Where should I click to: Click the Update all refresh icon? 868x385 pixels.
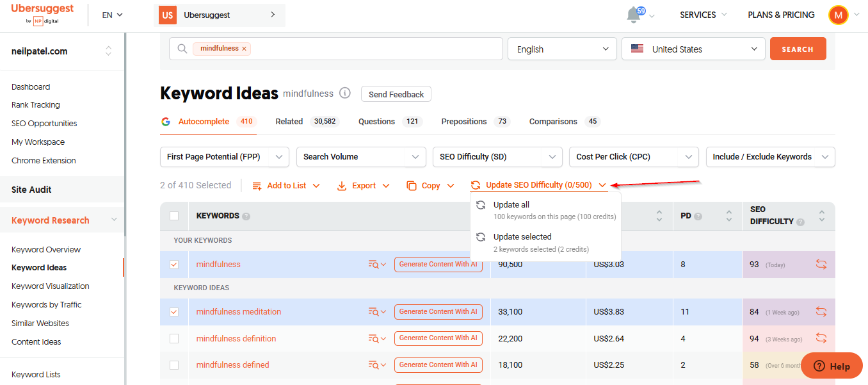(x=481, y=205)
